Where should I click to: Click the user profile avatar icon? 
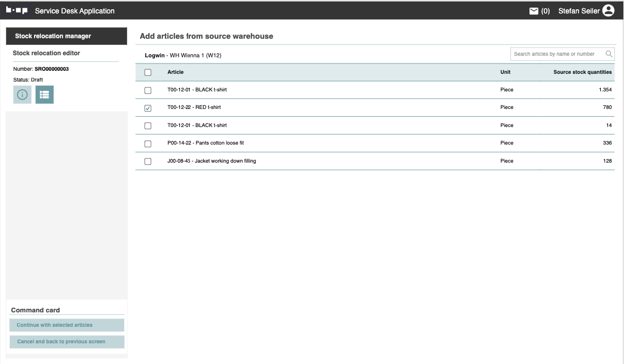(x=608, y=10)
